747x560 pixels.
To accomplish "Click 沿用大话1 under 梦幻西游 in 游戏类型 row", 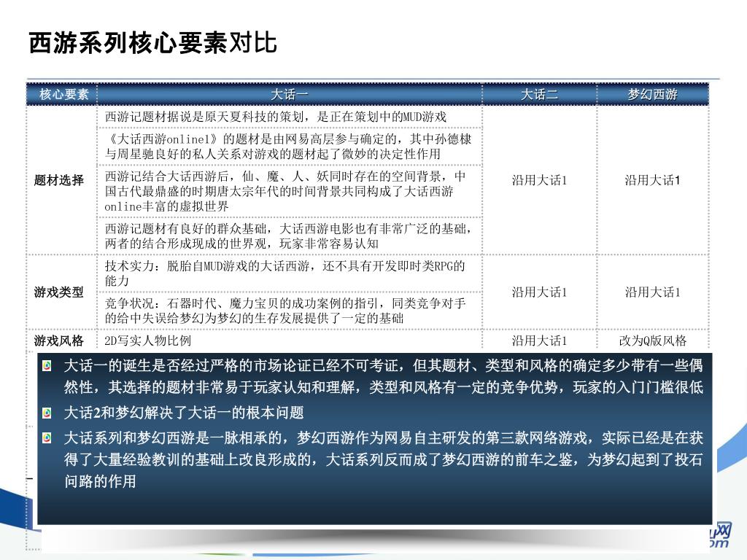I will (x=653, y=292).
